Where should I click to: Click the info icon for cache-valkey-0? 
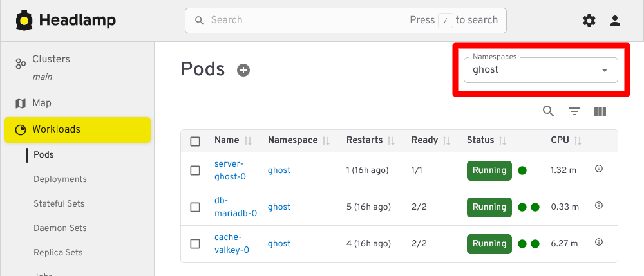599,242
